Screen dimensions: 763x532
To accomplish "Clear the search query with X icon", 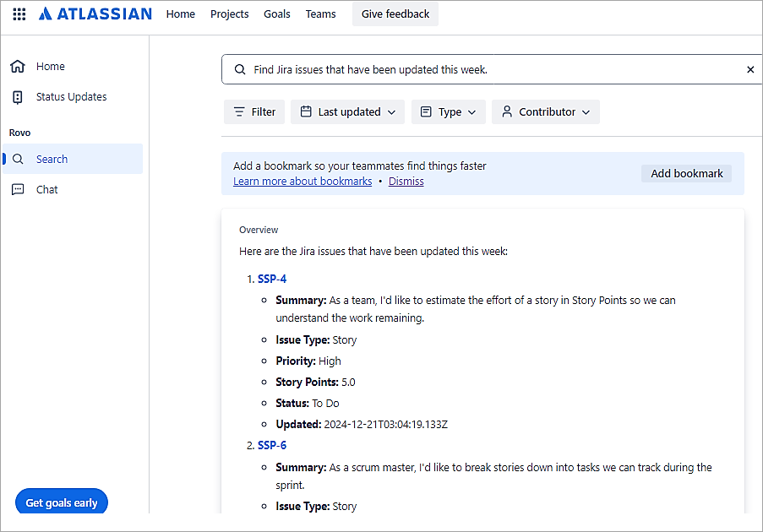I will click(750, 70).
